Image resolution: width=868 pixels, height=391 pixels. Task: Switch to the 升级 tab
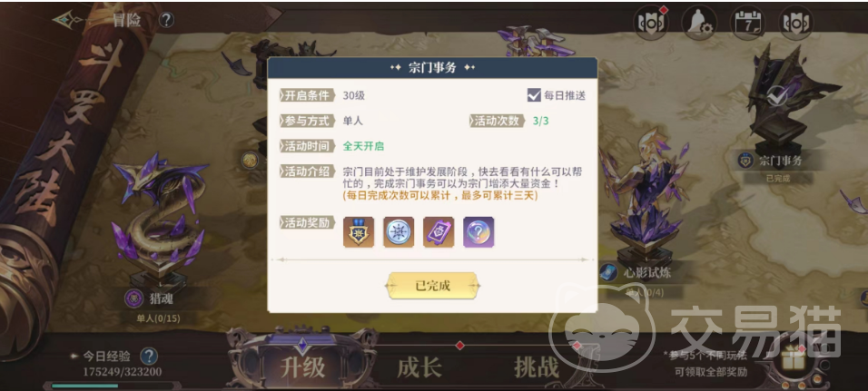302,367
